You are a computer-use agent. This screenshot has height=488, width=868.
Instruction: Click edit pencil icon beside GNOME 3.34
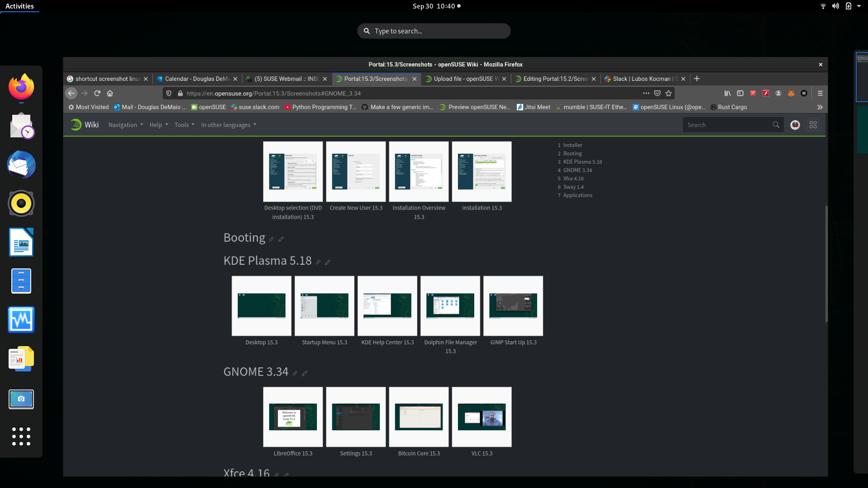(305, 373)
